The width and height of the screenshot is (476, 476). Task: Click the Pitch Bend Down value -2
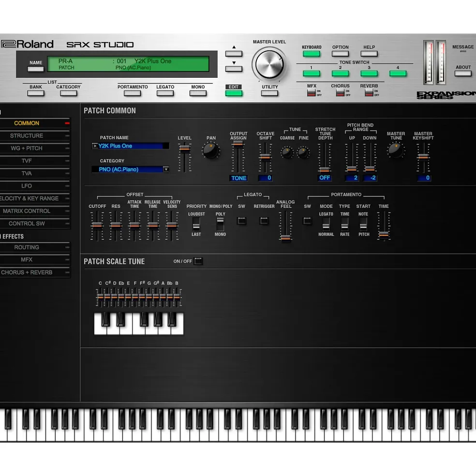(370, 178)
